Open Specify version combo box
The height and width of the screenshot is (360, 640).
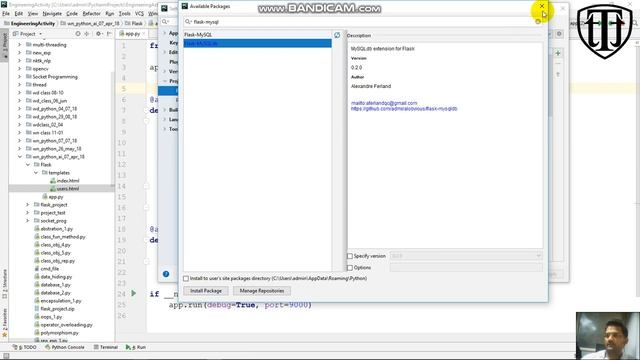click(x=466, y=256)
